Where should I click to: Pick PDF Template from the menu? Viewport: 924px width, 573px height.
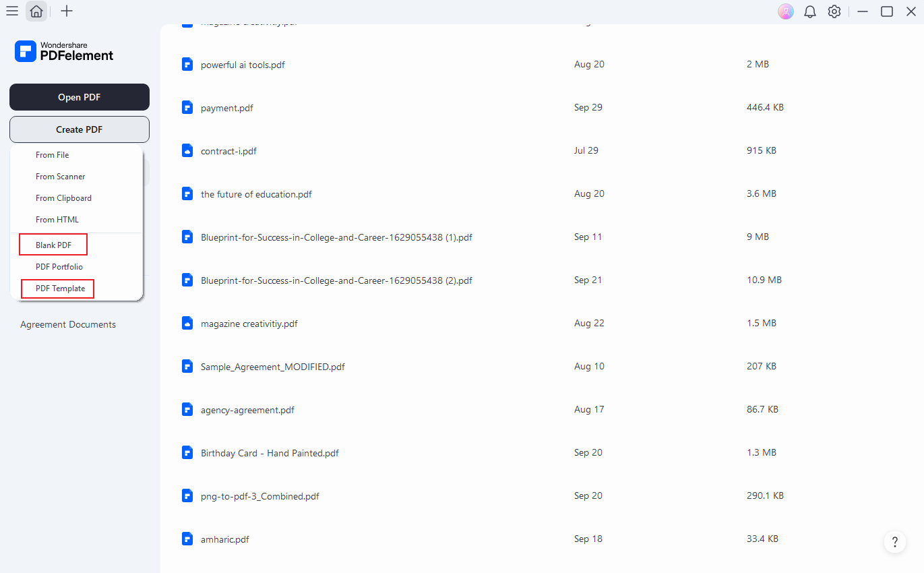click(61, 289)
